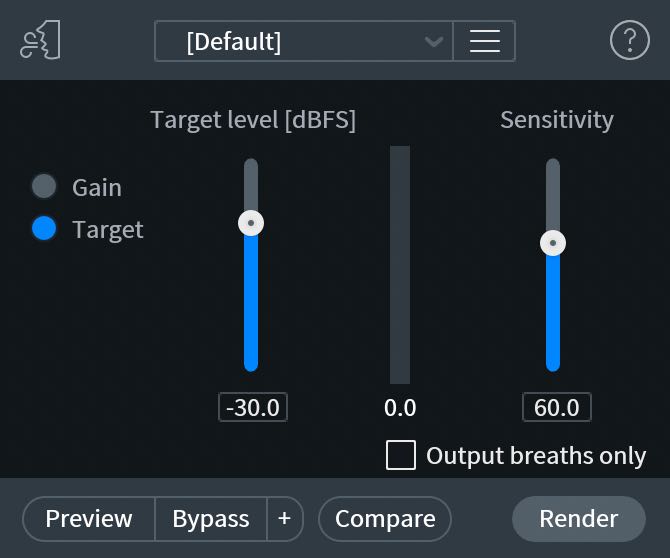Click the Compare button
This screenshot has height=558, width=670.
385,518
